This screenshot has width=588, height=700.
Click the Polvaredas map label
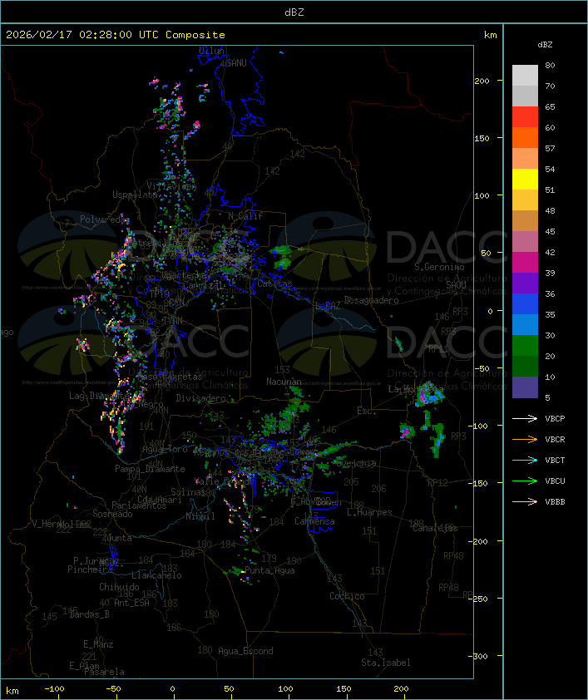coord(105,219)
